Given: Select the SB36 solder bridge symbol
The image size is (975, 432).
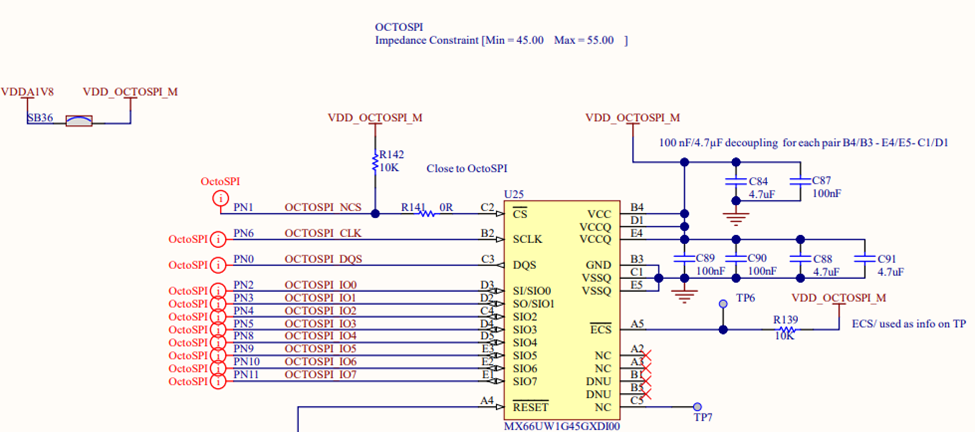Looking at the screenshot, I should pos(79,121).
